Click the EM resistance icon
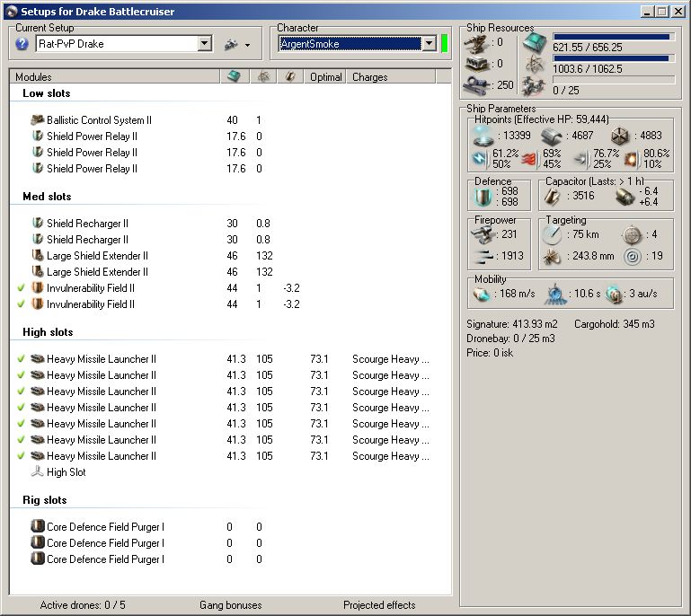Screen dimensions: 691x616 [x=479, y=159]
